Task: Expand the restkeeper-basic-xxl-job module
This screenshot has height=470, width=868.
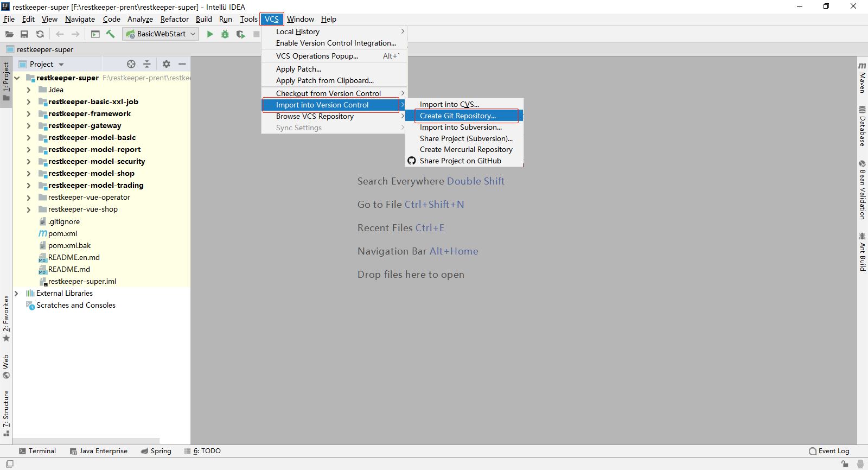Action: click(29, 102)
